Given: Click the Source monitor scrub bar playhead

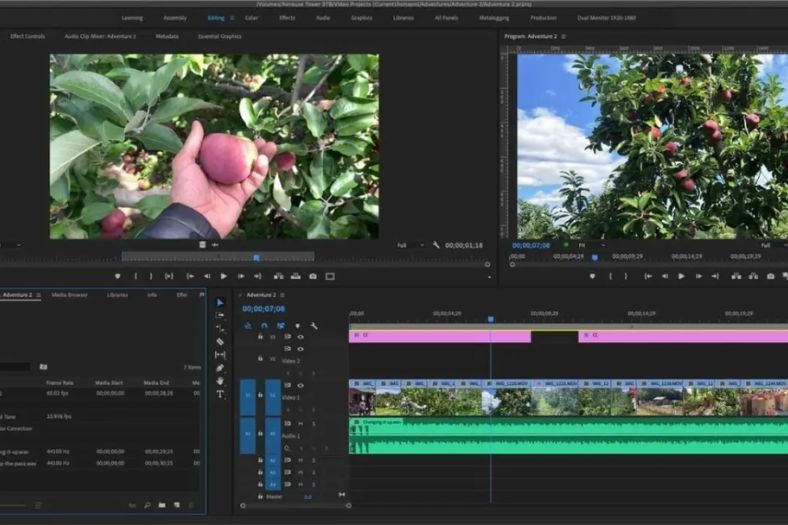Looking at the screenshot, I should coord(256,257).
